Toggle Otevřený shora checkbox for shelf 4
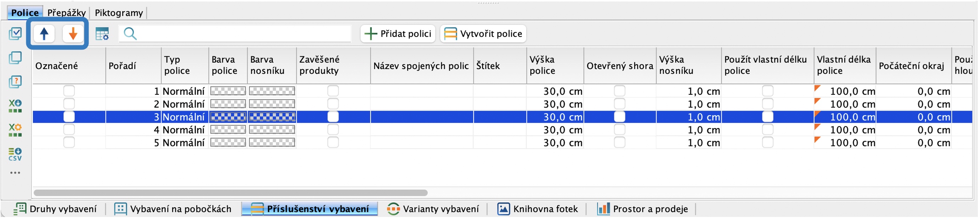The width and height of the screenshot is (980, 218). tap(619, 130)
